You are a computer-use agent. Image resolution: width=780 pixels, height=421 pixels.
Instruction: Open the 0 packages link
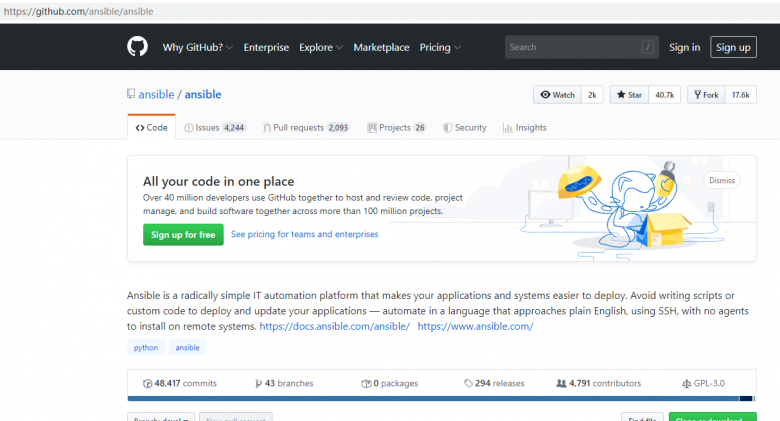pyautogui.click(x=390, y=384)
